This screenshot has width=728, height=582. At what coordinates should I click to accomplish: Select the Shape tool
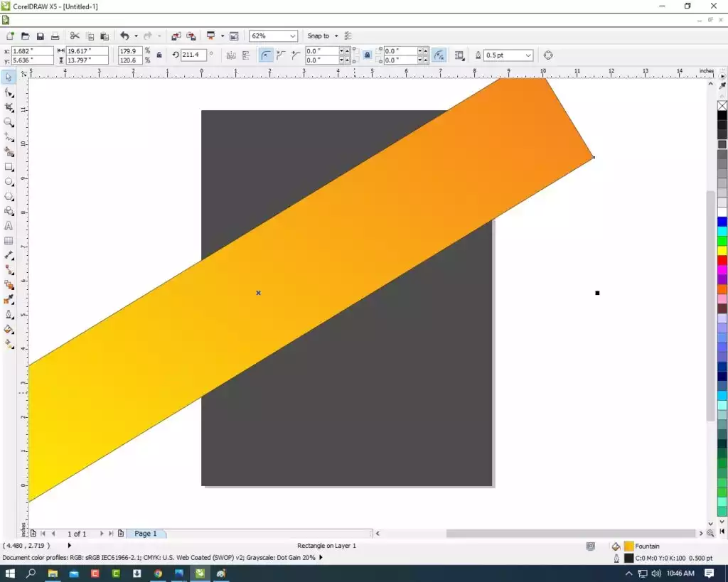pyautogui.click(x=9, y=92)
